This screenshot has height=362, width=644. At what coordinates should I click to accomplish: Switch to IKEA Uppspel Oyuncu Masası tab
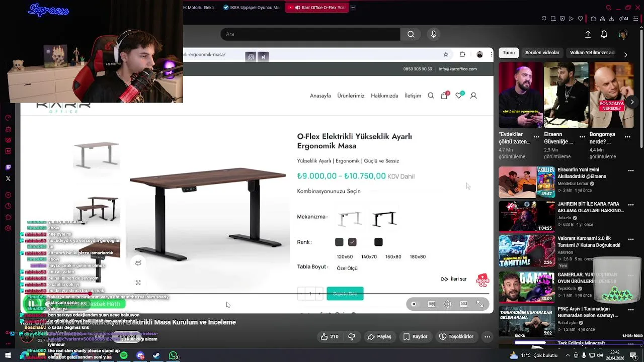coord(251,8)
